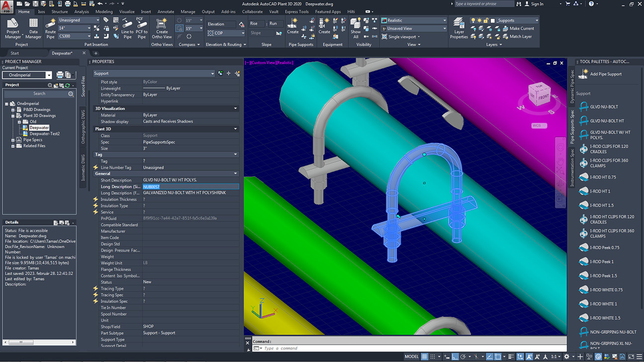The image size is (644, 362).
Task: Click the _Supports layer white color swatch
Action: pos(492,20)
